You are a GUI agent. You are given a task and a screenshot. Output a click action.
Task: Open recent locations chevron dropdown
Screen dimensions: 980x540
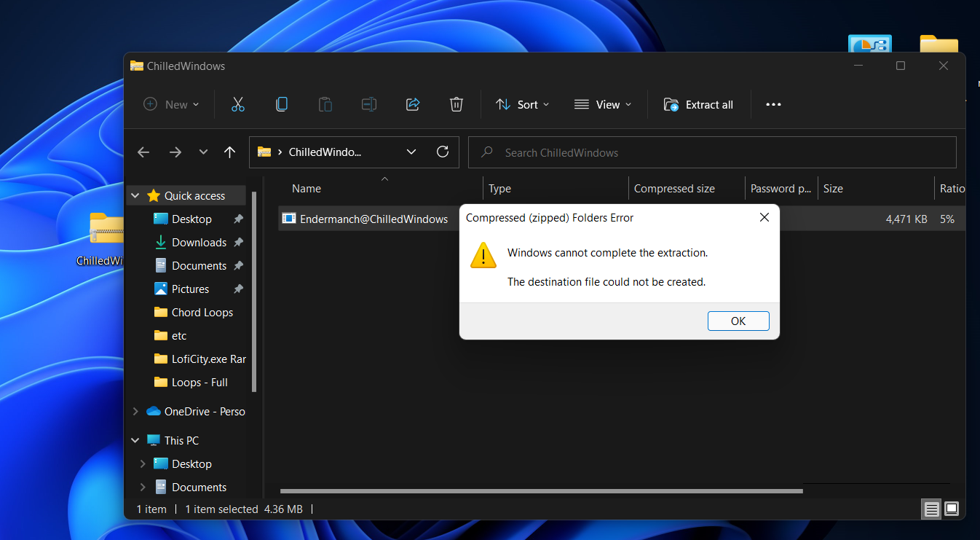point(203,152)
